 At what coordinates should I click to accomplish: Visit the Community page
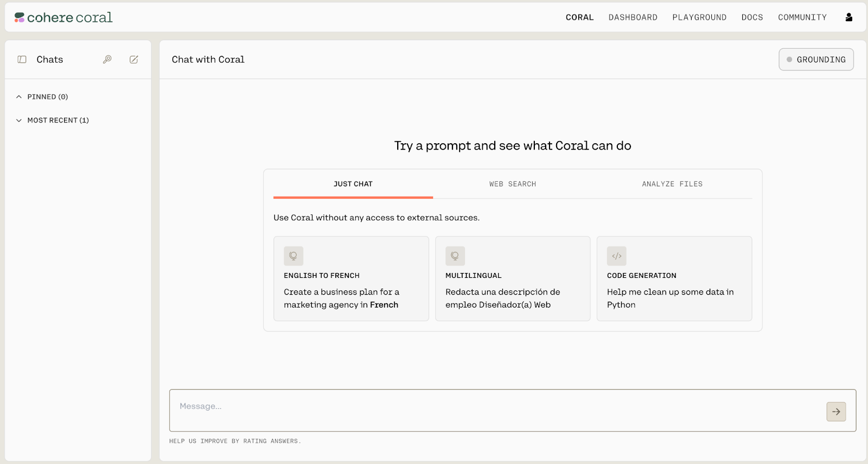(802, 17)
